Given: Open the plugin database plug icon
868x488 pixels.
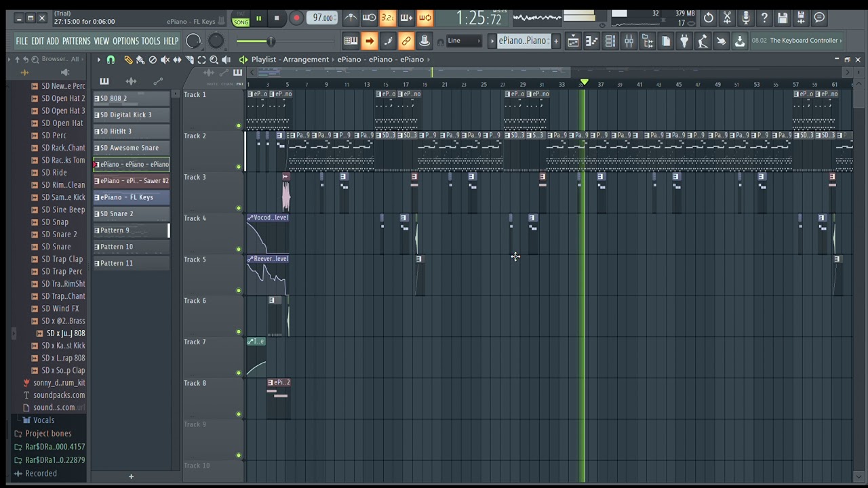Looking at the screenshot, I should coord(684,41).
